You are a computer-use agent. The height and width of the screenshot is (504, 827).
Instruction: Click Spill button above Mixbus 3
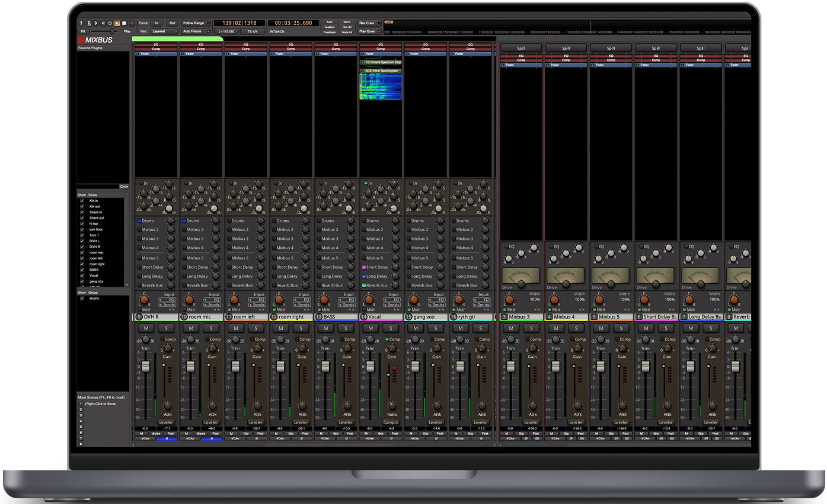521,48
